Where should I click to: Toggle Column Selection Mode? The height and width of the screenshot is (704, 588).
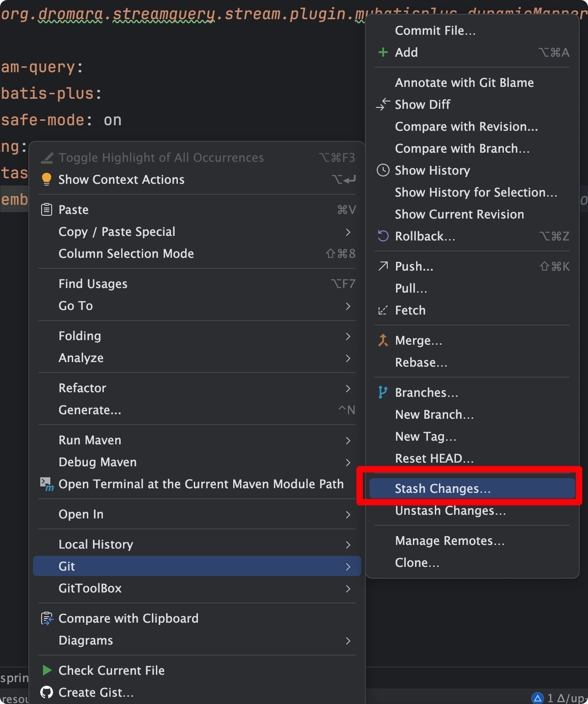point(126,254)
